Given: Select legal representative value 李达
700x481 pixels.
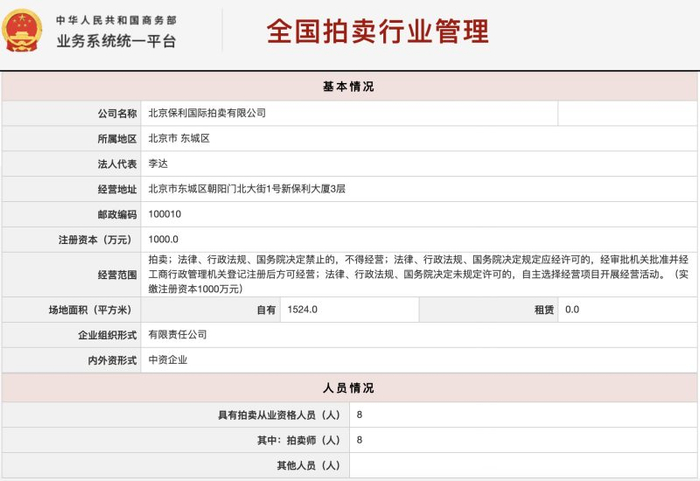Looking at the screenshot, I should (158, 164).
